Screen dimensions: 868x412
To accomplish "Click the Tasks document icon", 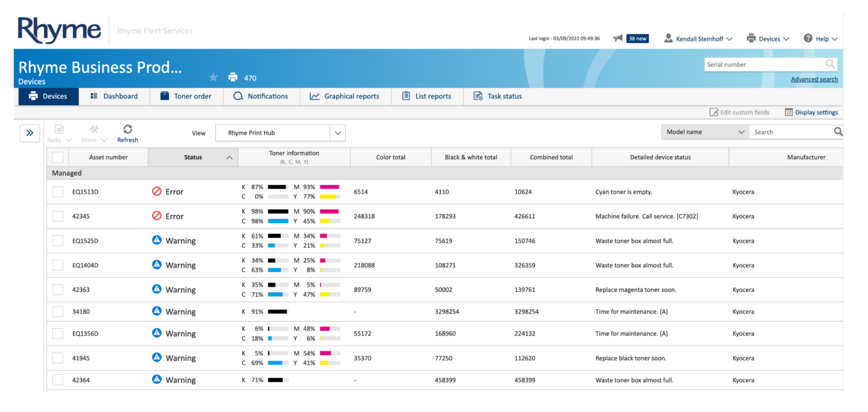I will click(x=59, y=129).
